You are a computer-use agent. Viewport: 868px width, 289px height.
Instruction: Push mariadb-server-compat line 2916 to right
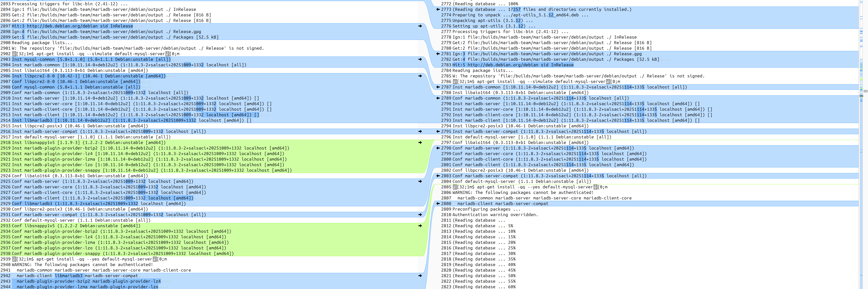click(420, 131)
